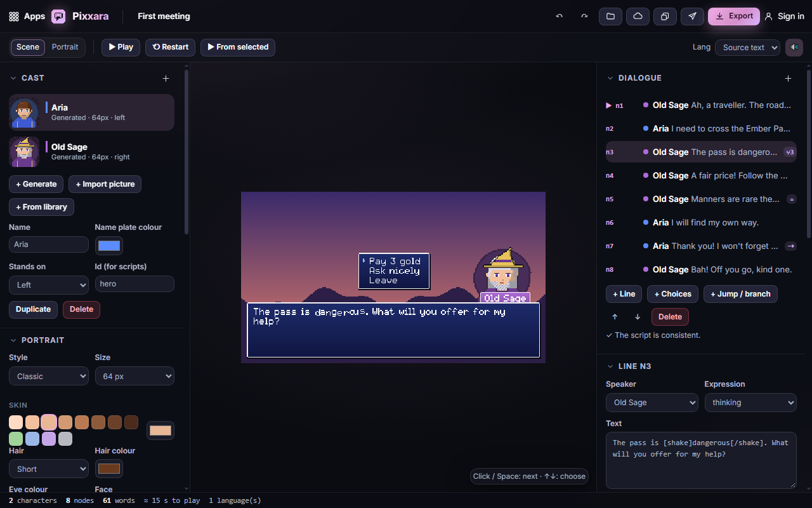Open the Lang Source text dropdown

(747, 48)
